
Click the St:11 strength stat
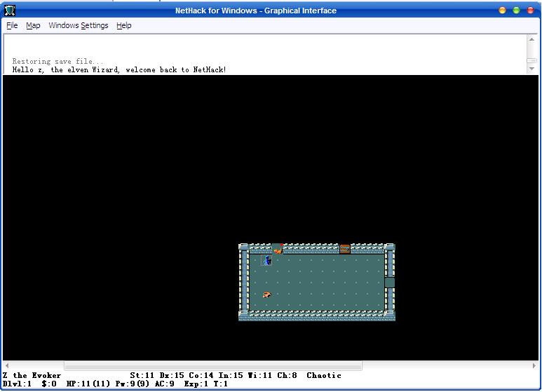point(142,375)
